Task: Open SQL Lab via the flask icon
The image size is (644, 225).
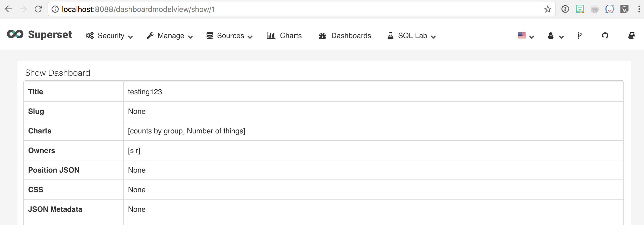Action: point(390,35)
